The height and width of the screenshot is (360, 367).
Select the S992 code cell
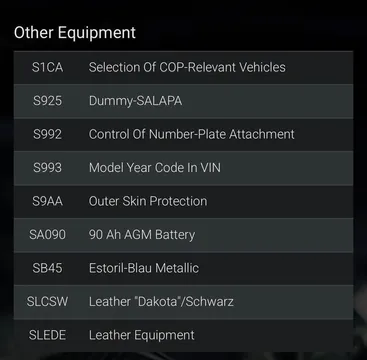pyautogui.click(x=47, y=134)
